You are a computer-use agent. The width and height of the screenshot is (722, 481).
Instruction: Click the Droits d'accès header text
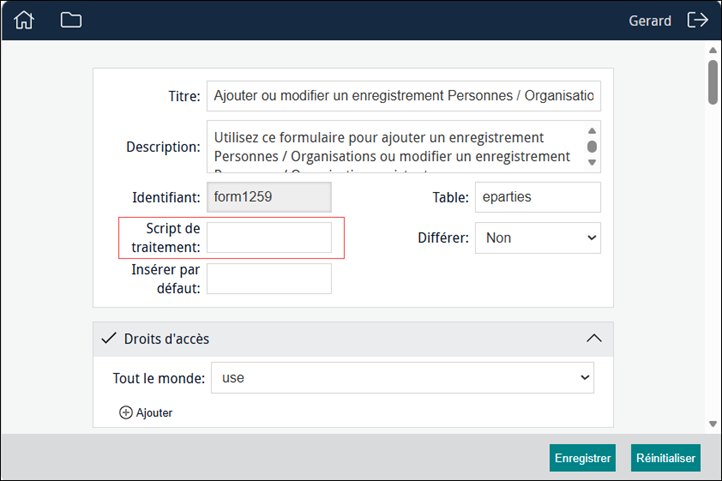coord(167,339)
